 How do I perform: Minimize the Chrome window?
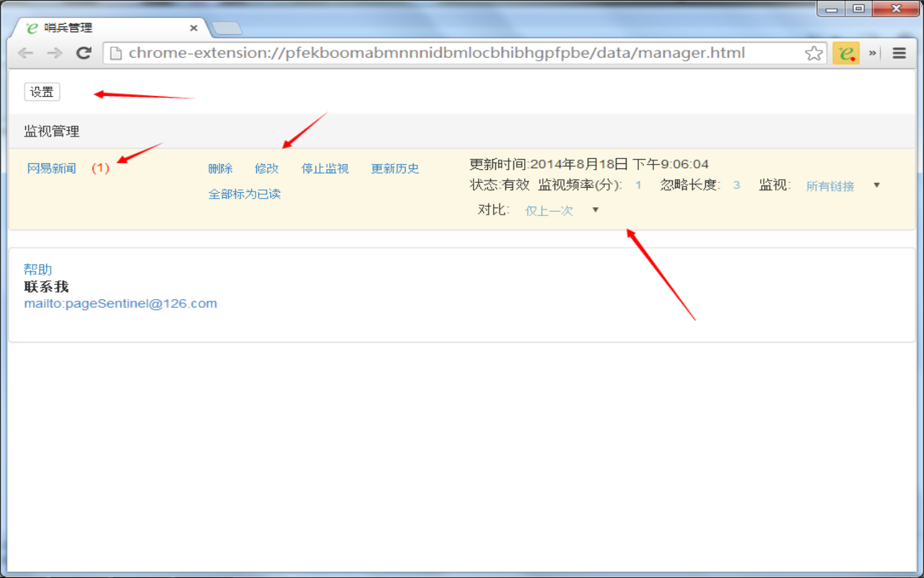click(832, 9)
